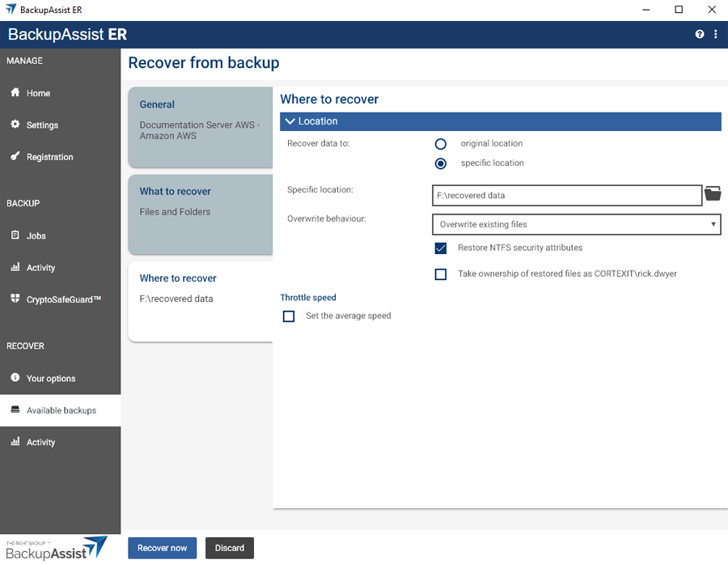Click the BackupAssist ER title bar app icon
The image size is (728, 564).
pos(11,9)
